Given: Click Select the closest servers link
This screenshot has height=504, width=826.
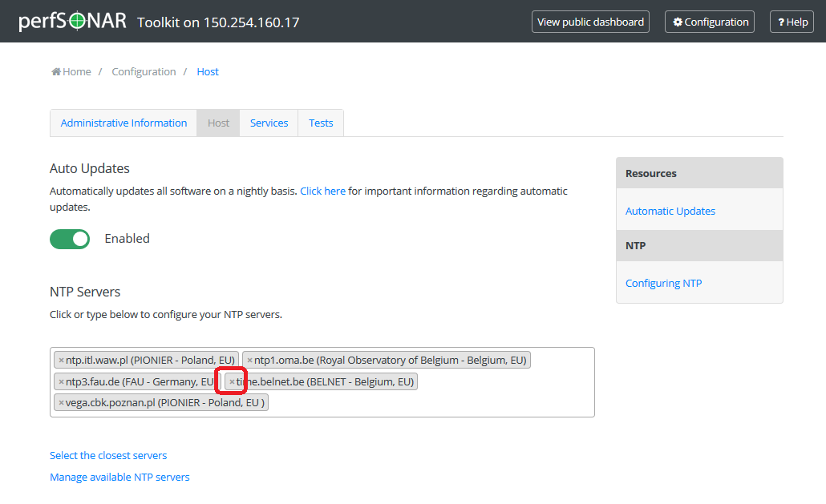Looking at the screenshot, I should pyautogui.click(x=108, y=456).
